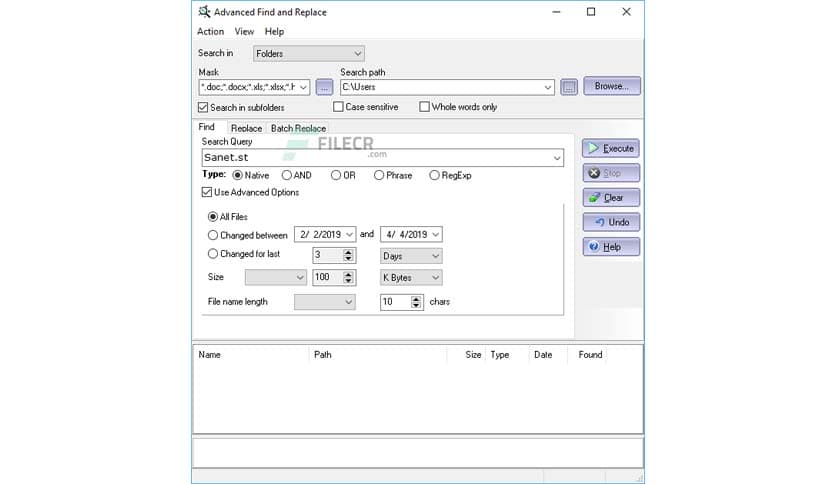The image size is (836, 484).
Task: Select Phrase query type
Action: pos(379,175)
